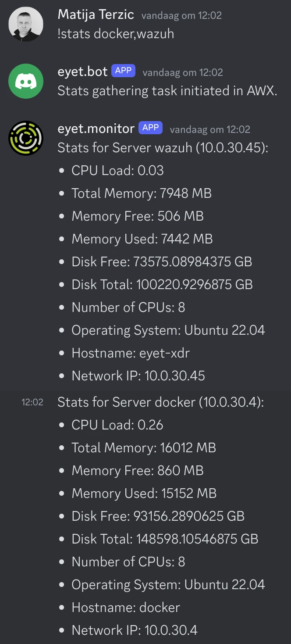Click the 12:02 timestamp beside docker stats
Image resolution: width=291 pixels, height=644 pixels.
[x=32, y=402]
